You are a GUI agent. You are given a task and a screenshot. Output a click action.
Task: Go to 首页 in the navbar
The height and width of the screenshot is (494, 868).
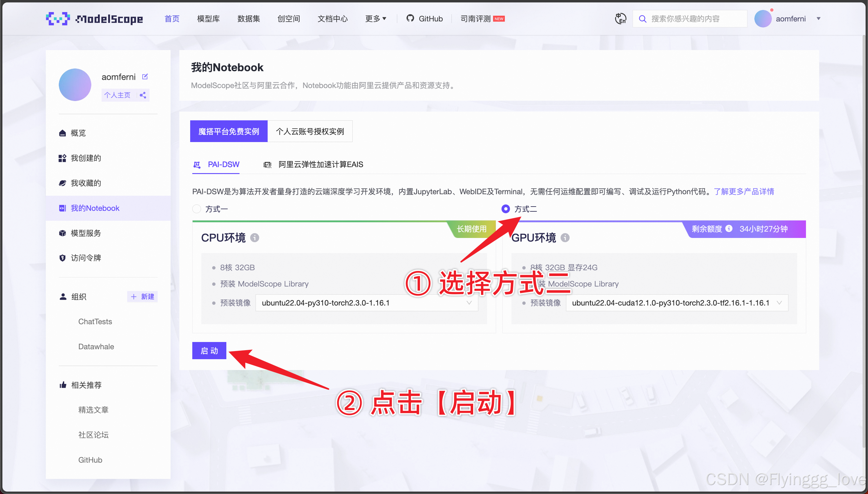coord(172,19)
